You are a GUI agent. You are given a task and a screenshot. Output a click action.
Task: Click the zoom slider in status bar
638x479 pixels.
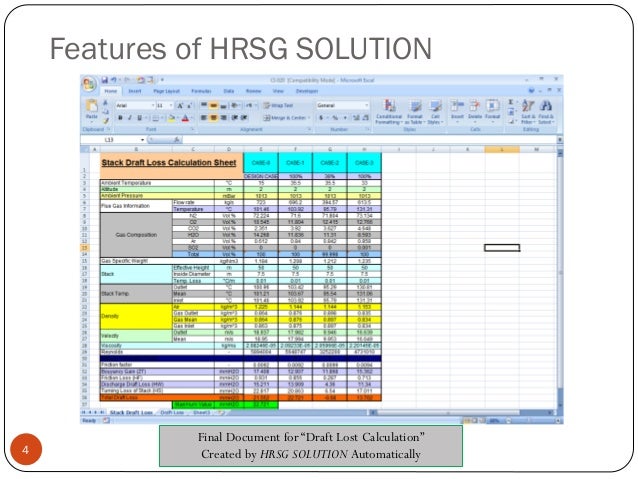point(530,421)
